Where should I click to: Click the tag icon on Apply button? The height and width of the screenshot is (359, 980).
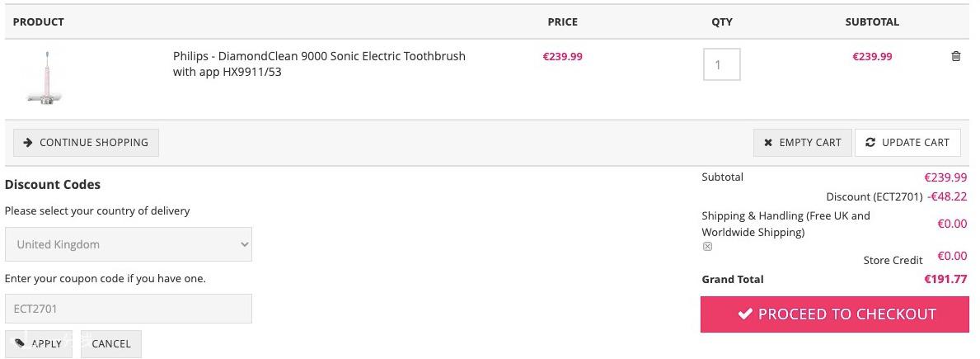point(20,343)
